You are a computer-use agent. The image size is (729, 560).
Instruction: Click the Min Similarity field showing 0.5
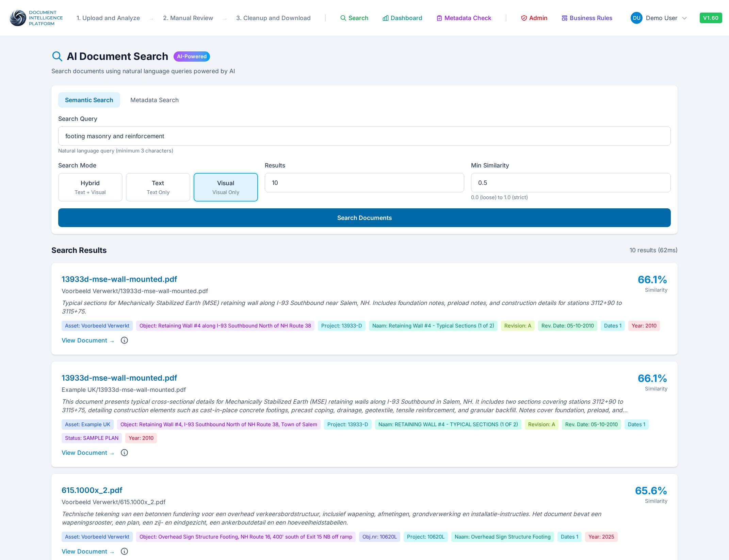[571, 183]
